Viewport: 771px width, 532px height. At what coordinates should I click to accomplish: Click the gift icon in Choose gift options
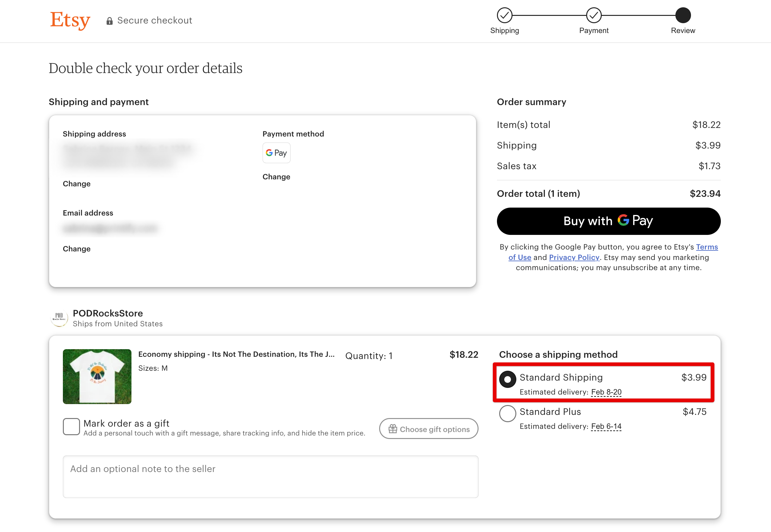(393, 429)
